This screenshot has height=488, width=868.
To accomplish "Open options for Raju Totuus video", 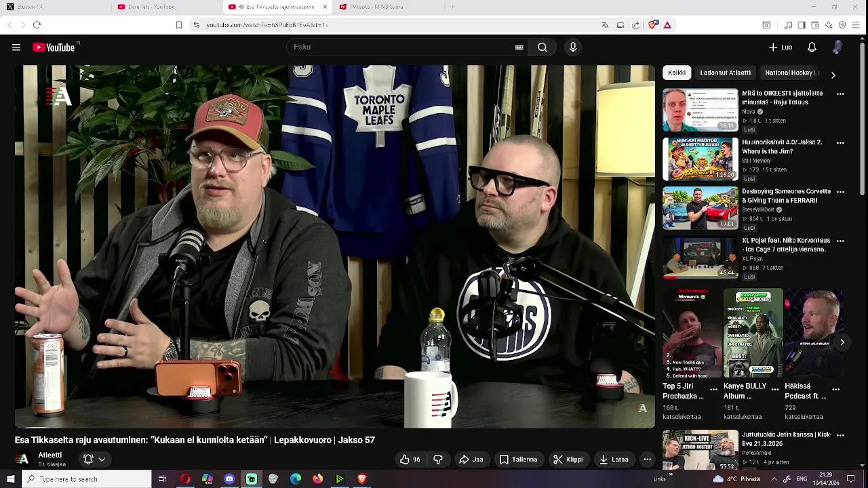I will (x=840, y=94).
